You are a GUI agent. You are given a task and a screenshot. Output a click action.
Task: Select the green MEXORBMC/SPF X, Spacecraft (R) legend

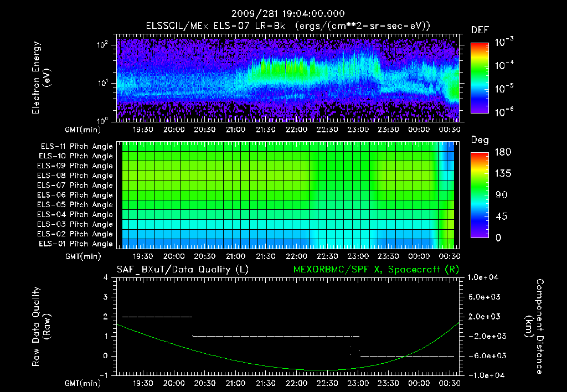point(376,270)
